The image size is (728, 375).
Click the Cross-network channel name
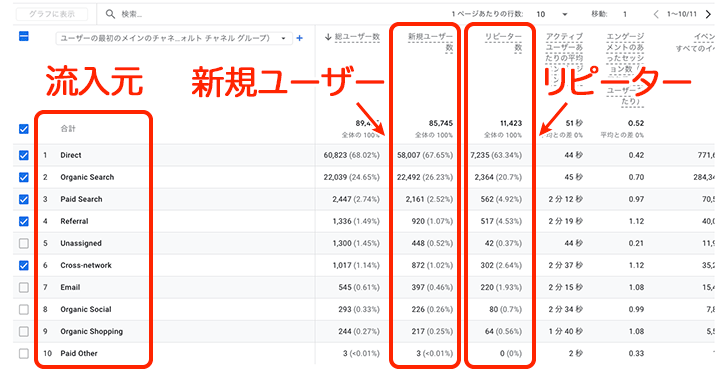tap(86, 265)
